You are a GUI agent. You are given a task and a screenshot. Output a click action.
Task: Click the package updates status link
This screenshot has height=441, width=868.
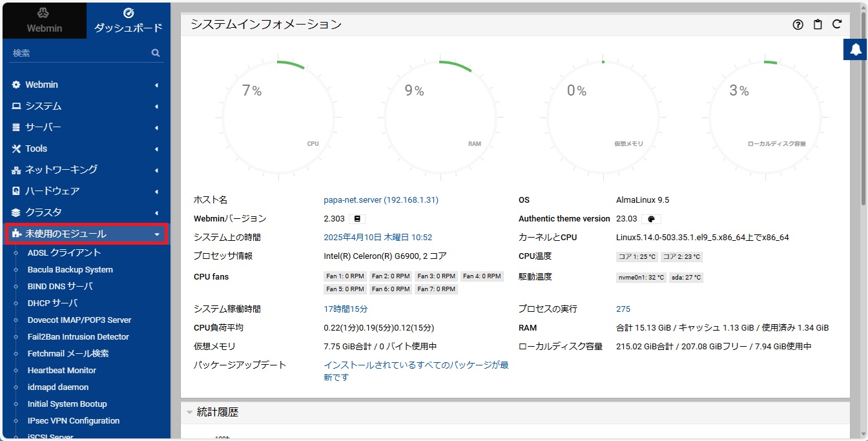[x=416, y=371]
